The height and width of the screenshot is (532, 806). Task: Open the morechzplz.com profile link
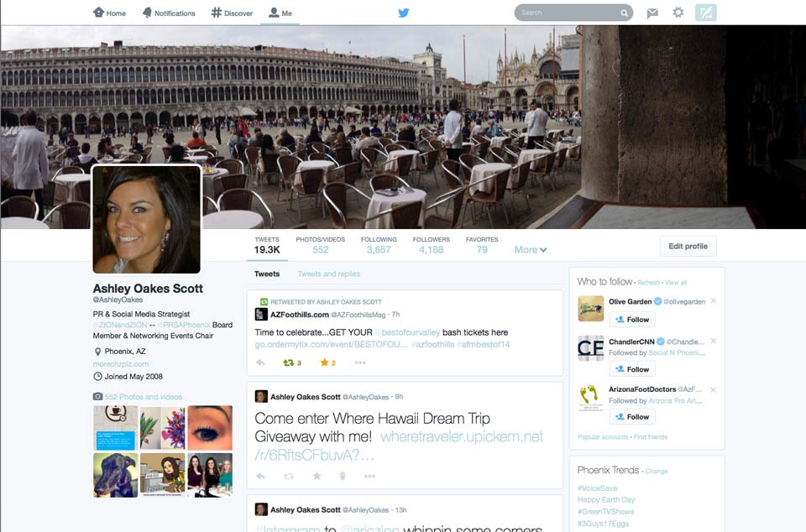coord(121,364)
